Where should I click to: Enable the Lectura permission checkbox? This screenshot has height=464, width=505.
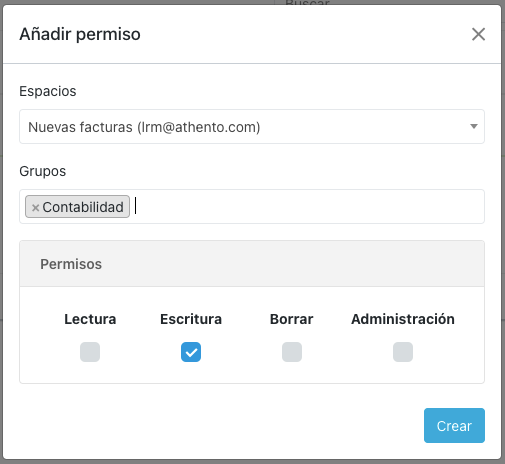click(x=90, y=352)
